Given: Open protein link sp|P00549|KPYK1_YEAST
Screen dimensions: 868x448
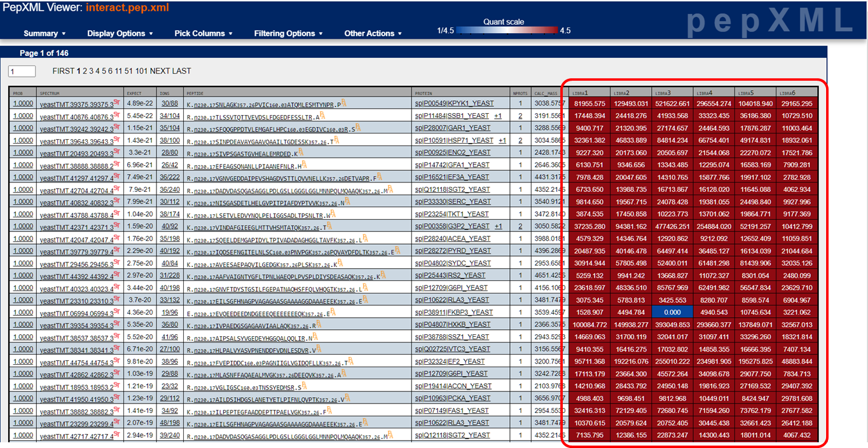Looking at the screenshot, I should point(453,103).
